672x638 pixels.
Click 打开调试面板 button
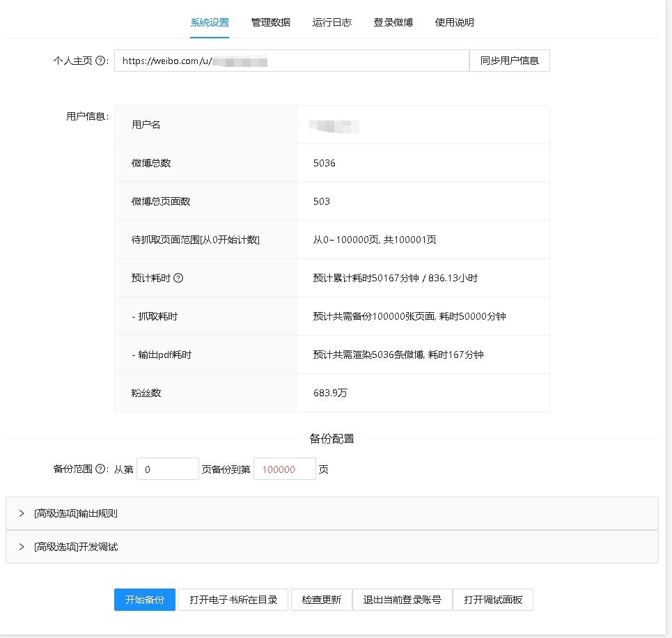[x=493, y=600]
